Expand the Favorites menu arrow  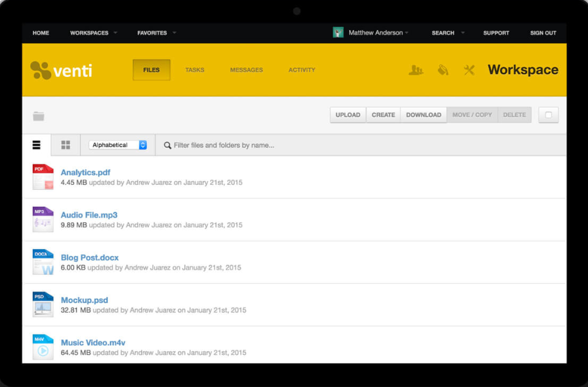(175, 33)
